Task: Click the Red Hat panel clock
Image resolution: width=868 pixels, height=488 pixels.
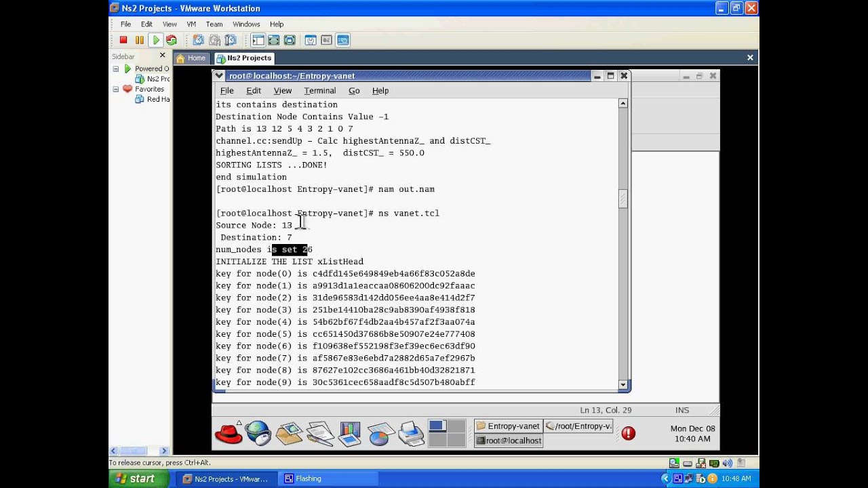Action: [x=692, y=434]
